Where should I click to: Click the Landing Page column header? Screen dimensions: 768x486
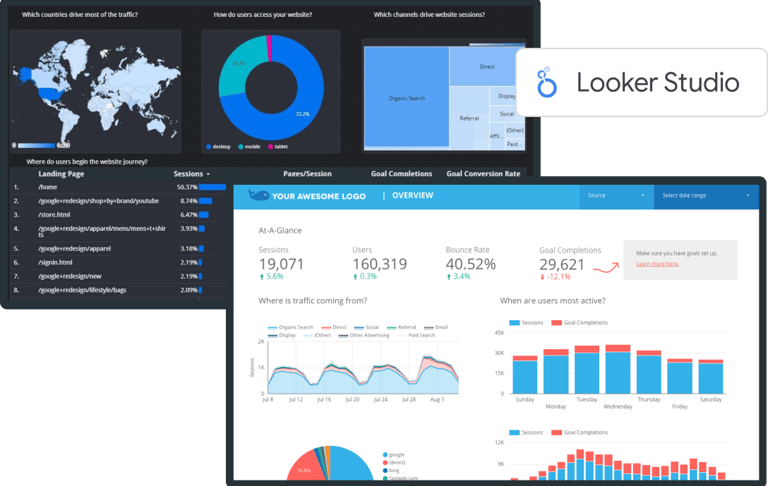[61, 174]
